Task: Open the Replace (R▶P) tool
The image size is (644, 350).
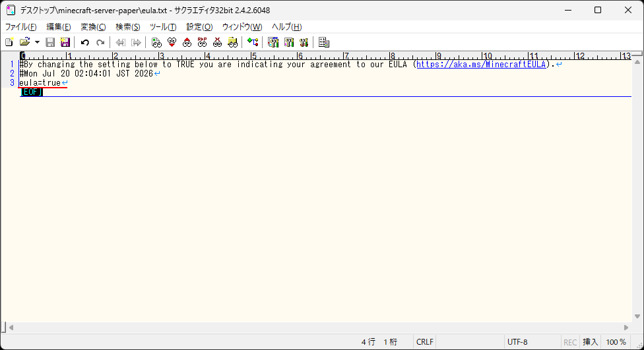Action: point(202,42)
